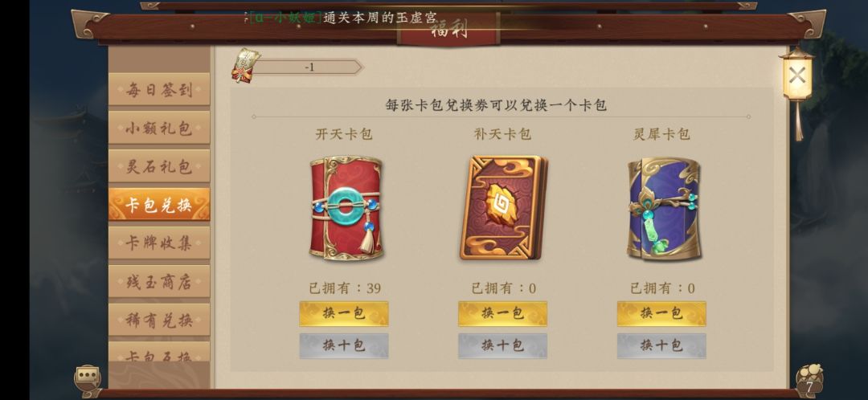The height and width of the screenshot is (400, 868).
Task: Go to the 卡牌收集 tab
Action: 159,243
